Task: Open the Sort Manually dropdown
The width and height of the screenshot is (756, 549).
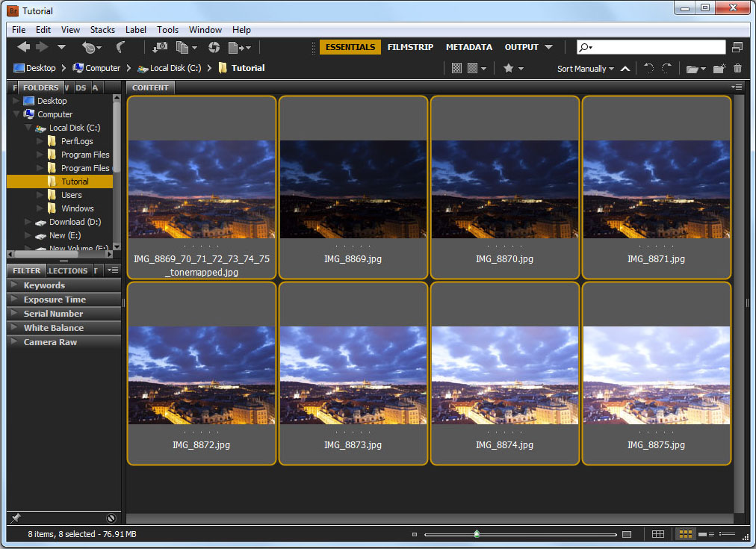Action: (x=585, y=68)
